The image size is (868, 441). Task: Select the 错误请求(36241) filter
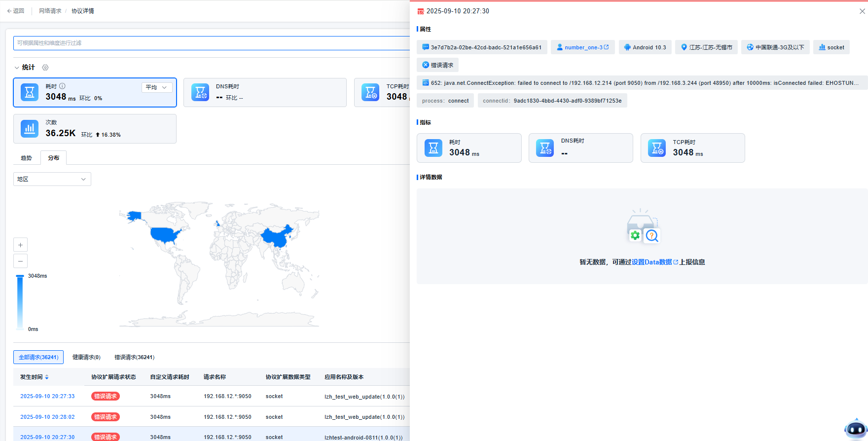click(134, 357)
